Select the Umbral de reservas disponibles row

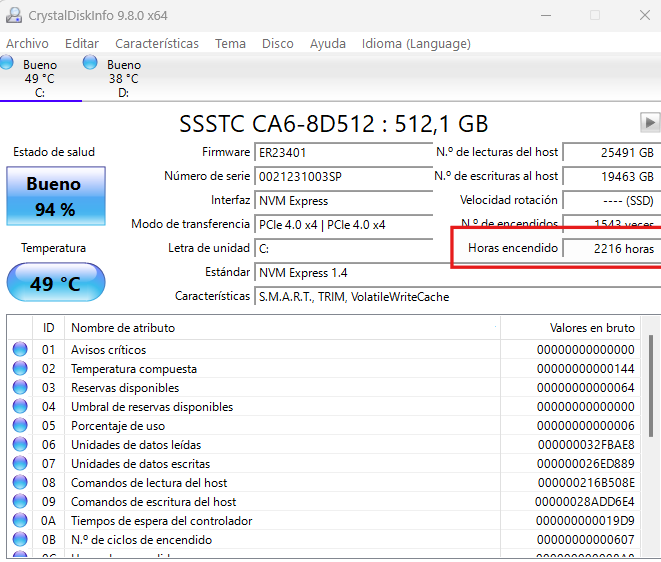(x=324, y=406)
